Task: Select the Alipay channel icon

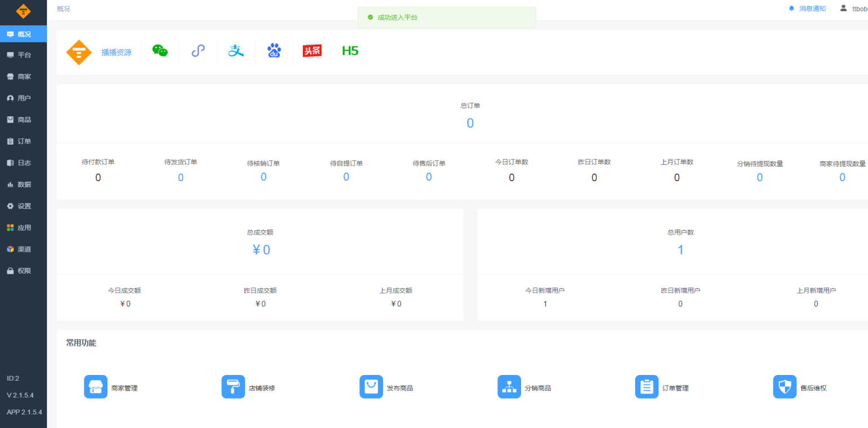Action: [236, 50]
